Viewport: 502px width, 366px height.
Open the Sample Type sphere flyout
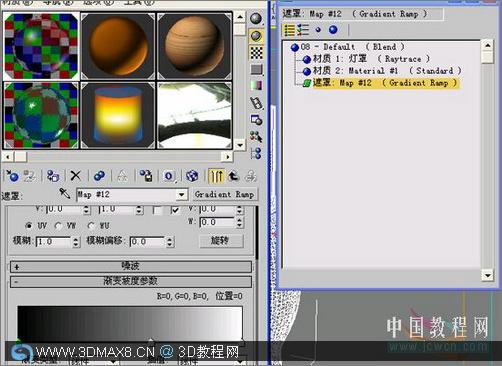point(256,19)
